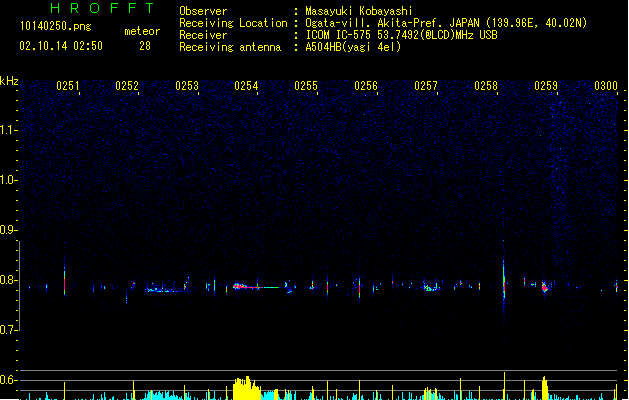629x400 pixels.
Task: Click the HROFFT title text
Action: click(x=103, y=8)
